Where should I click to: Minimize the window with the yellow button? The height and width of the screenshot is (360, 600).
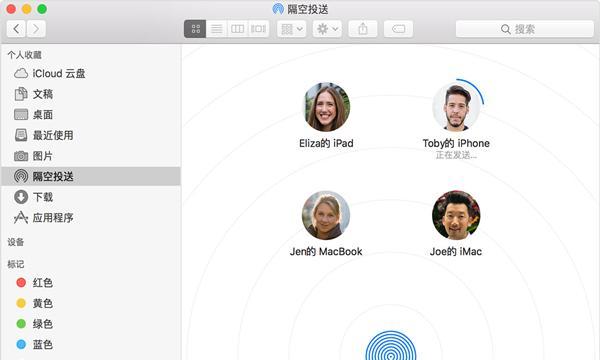26,9
